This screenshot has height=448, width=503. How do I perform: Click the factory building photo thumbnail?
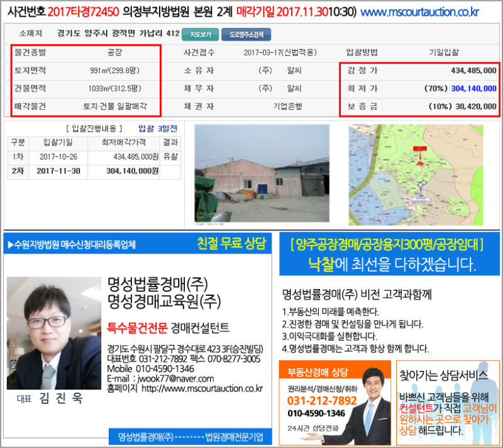point(262,173)
